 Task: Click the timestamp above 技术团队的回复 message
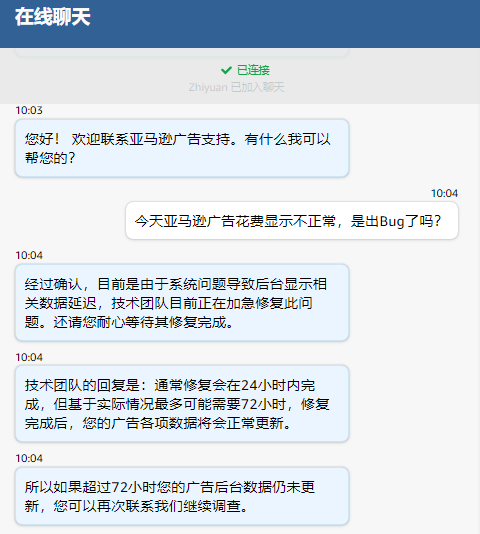coord(29,357)
